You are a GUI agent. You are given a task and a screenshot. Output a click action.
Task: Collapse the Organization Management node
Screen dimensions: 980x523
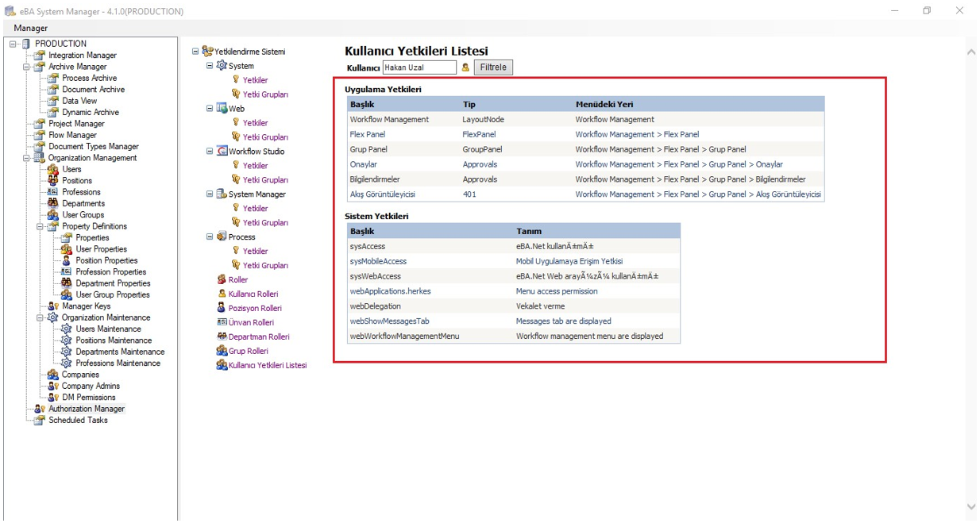coord(26,158)
